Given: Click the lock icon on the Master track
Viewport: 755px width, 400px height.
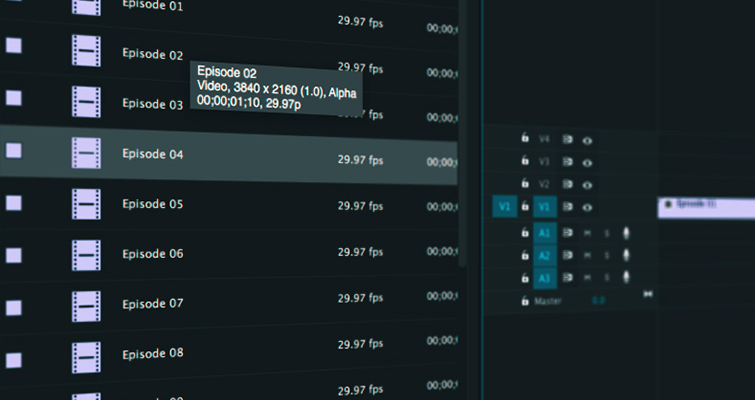Looking at the screenshot, I should (524, 301).
